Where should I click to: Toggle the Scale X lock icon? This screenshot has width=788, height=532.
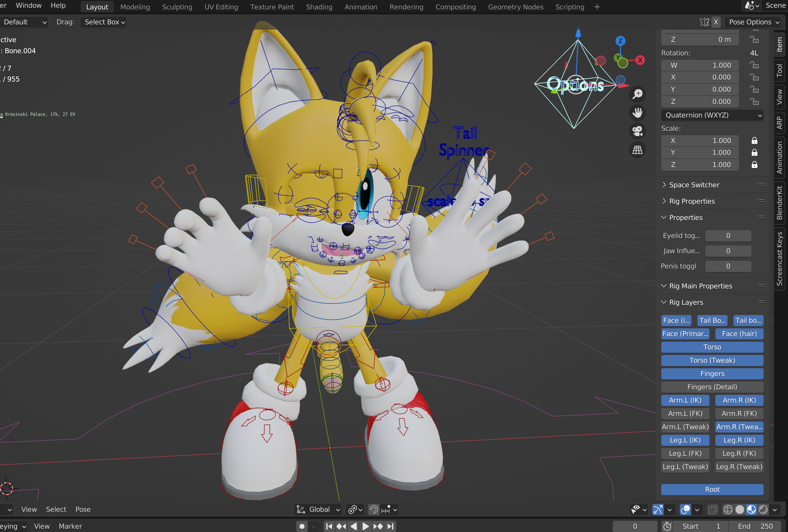click(x=754, y=141)
